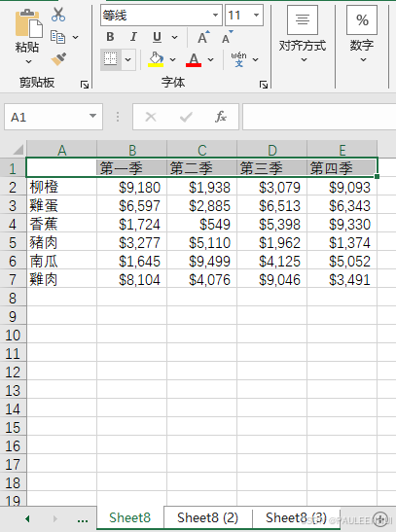Select cell with 第一季

[x=132, y=168]
